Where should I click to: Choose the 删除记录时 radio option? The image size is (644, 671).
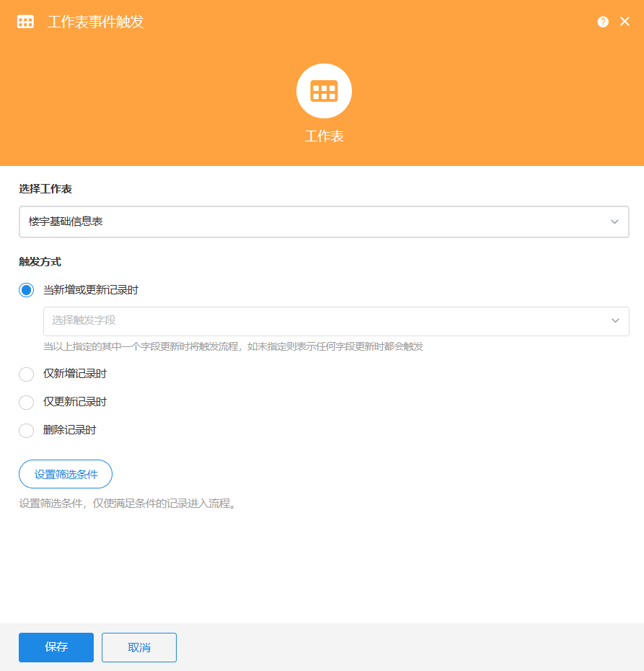pos(26,431)
